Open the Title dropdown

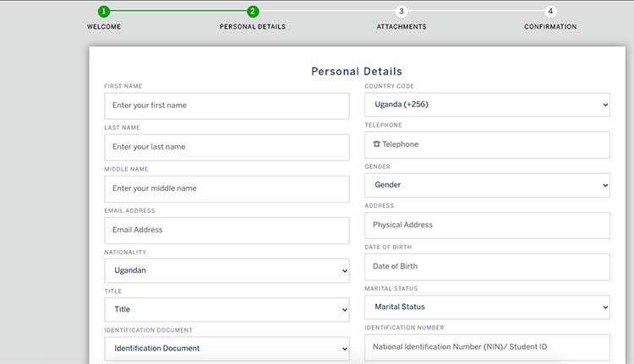click(x=227, y=309)
